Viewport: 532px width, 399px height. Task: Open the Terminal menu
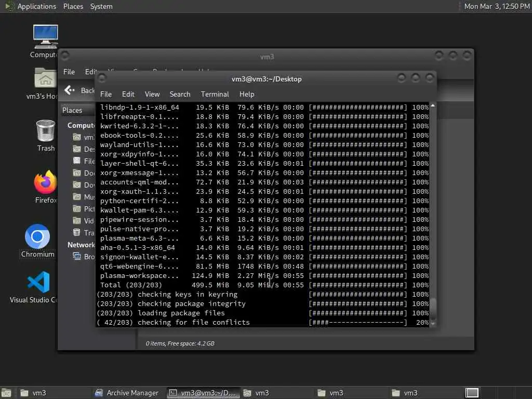pos(215,94)
